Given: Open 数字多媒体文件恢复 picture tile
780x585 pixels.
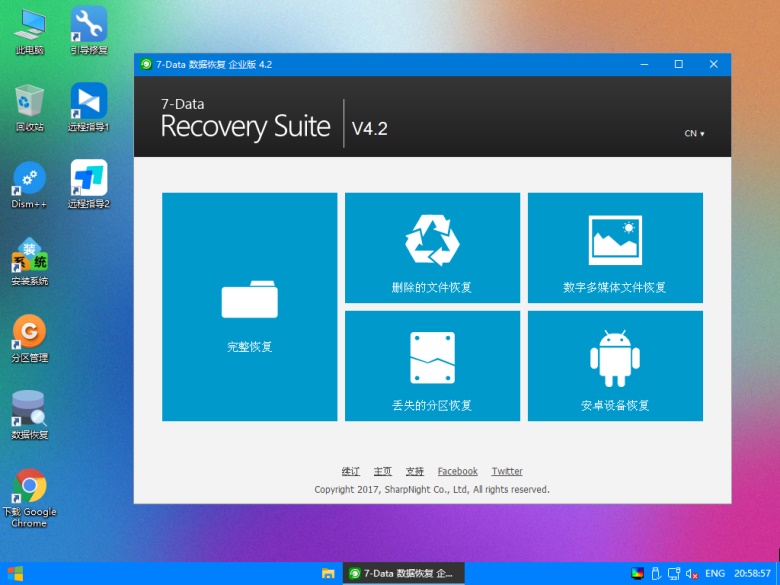Looking at the screenshot, I should coord(615,248).
